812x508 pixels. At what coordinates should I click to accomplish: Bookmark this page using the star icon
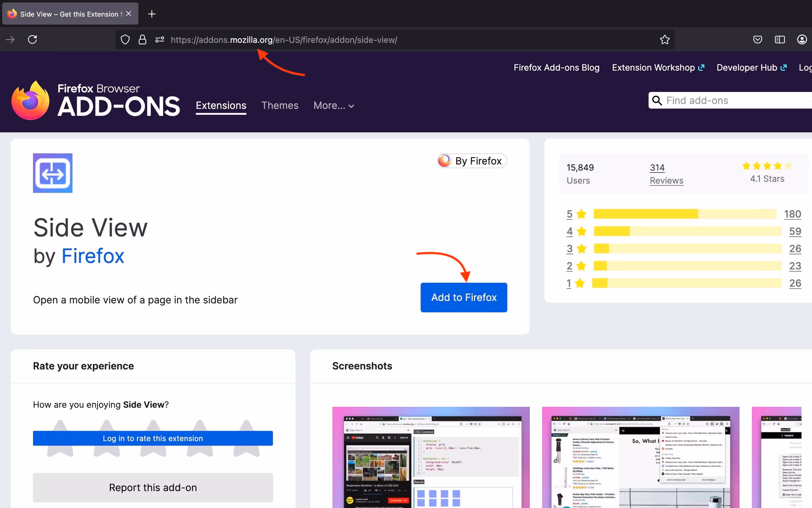[664, 39]
